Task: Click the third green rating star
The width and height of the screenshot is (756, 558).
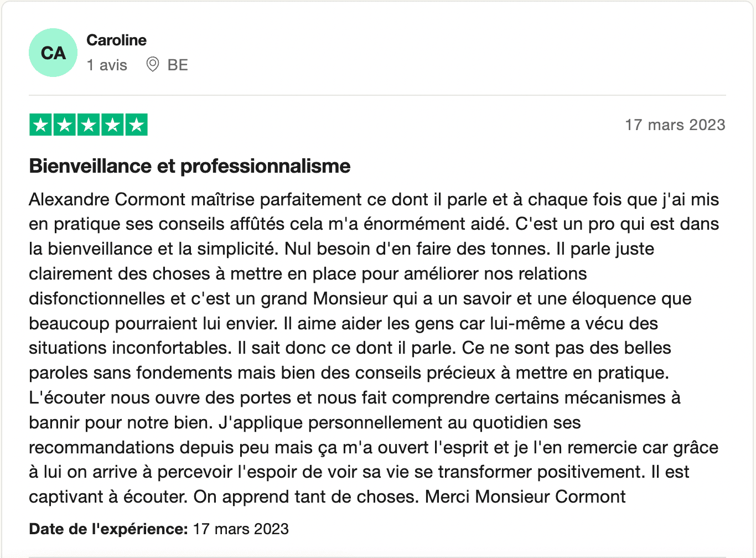Action: coord(89,125)
